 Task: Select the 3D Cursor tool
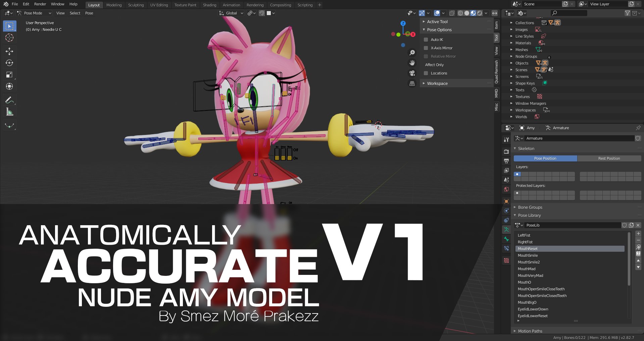click(9, 38)
